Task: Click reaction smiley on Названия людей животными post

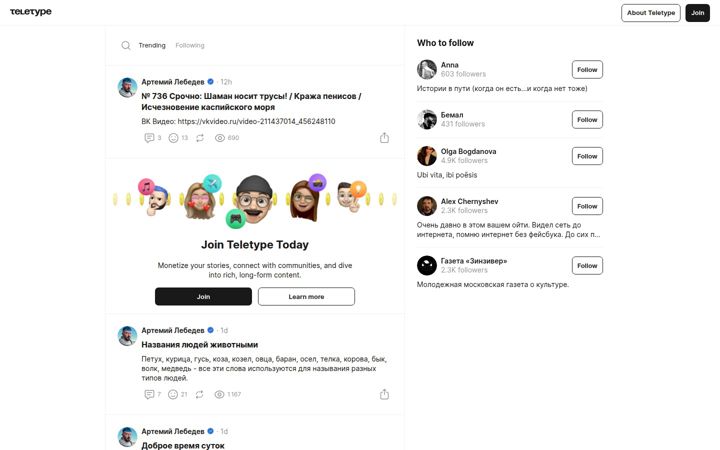Action: coord(173,394)
